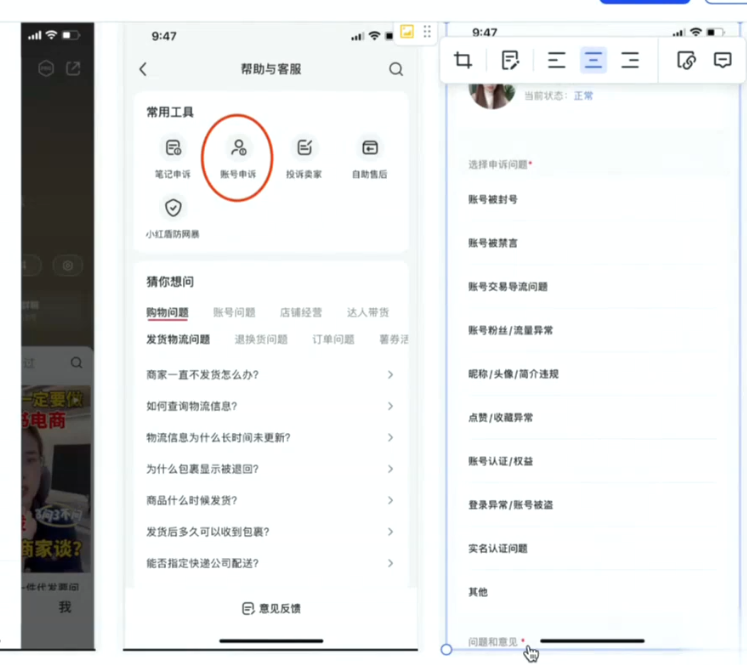747x665 pixels.
Task: Choose 账号认证/权益 appeal issue
Action: point(593,461)
